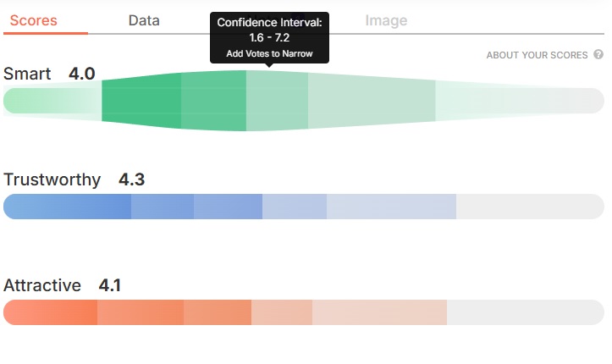This screenshot has width=612, height=364.
Task: Click the Attractive score label
Action: (x=42, y=285)
